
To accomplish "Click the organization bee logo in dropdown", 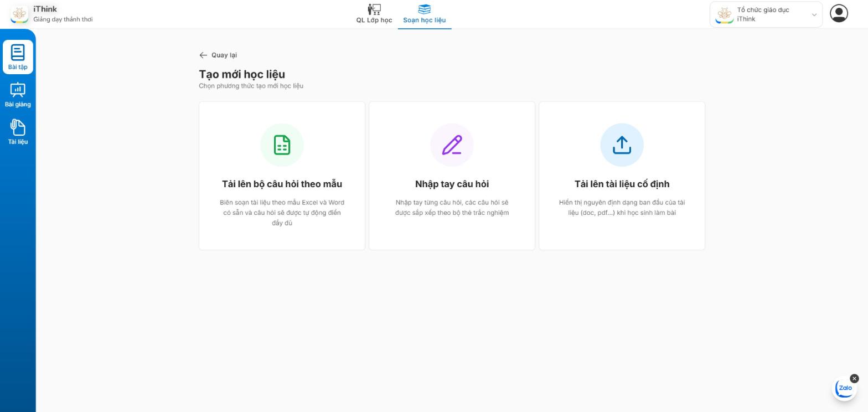I will [724, 14].
